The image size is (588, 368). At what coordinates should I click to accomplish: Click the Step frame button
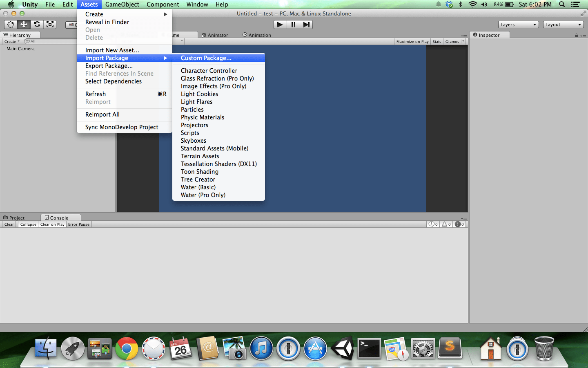pyautogui.click(x=306, y=25)
